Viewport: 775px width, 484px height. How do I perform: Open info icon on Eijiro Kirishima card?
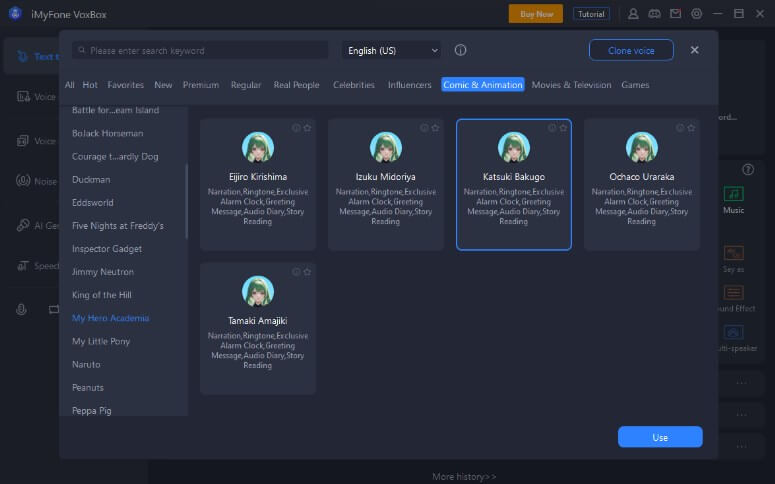pyautogui.click(x=296, y=128)
